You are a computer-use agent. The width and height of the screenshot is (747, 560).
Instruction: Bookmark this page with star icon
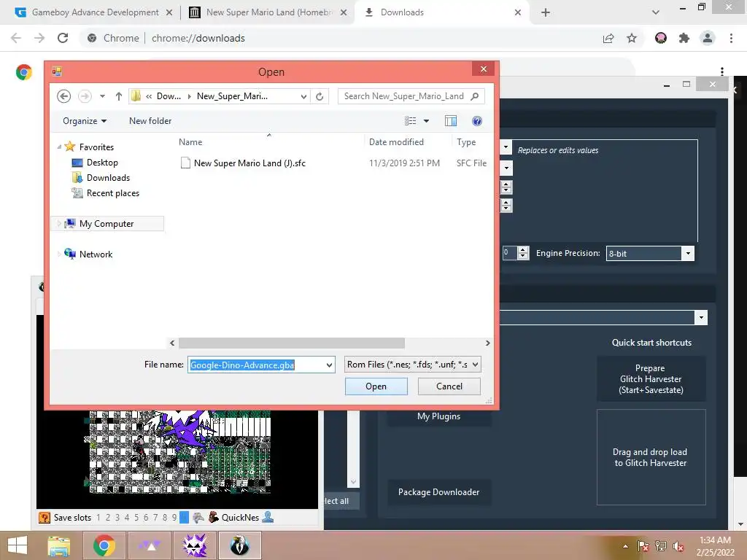632,38
